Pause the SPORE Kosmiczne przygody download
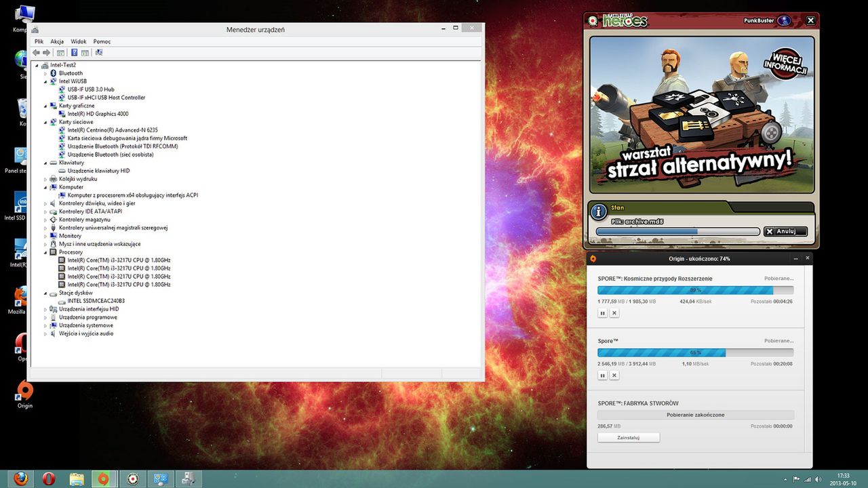The width and height of the screenshot is (868, 488). pyautogui.click(x=602, y=313)
